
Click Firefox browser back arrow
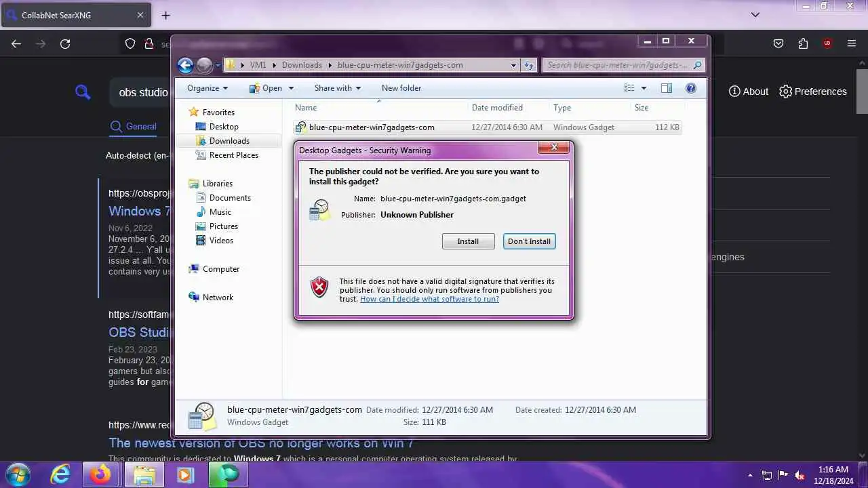pyautogui.click(x=16, y=43)
